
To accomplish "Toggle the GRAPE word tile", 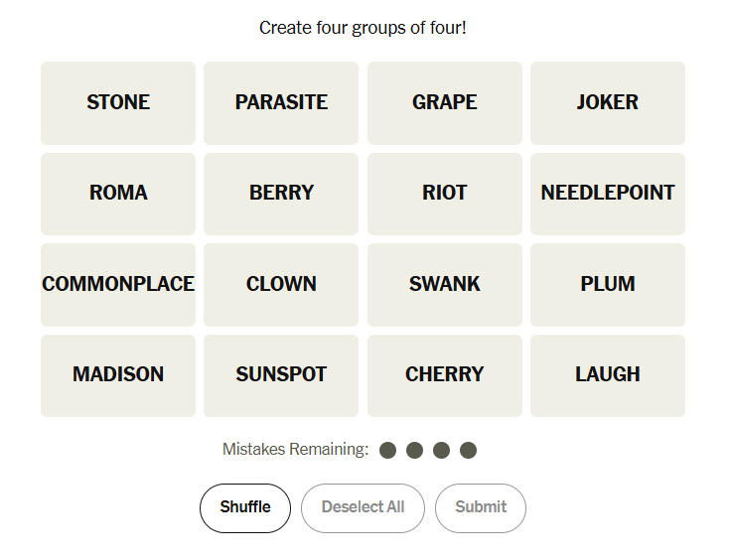I will (x=444, y=102).
